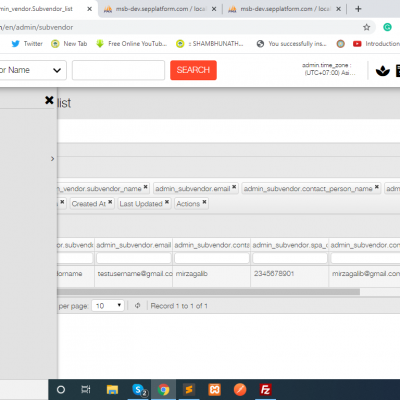This screenshot has height=400, width=400.
Task: Click the refresh icon beside per page
Action: [x=137, y=305]
